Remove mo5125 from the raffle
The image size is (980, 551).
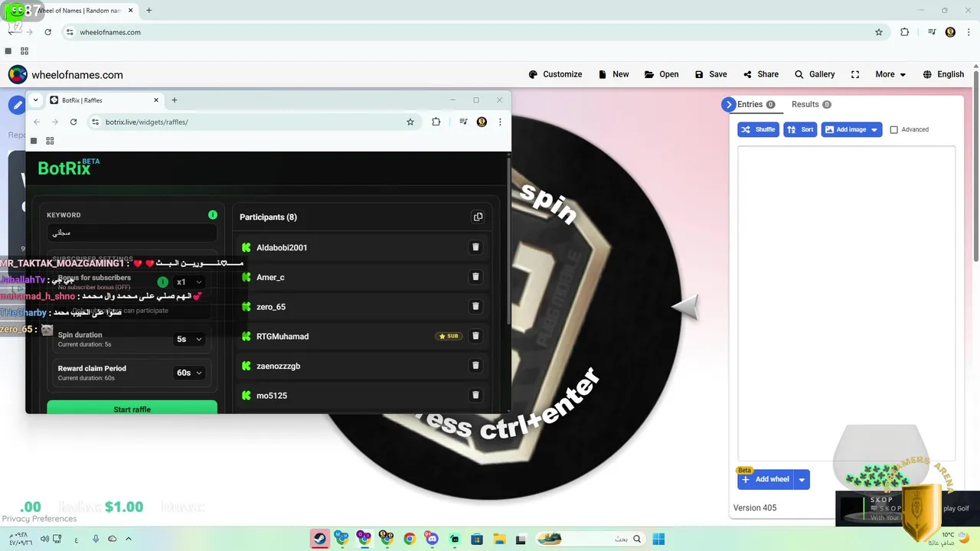pos(475,395)
